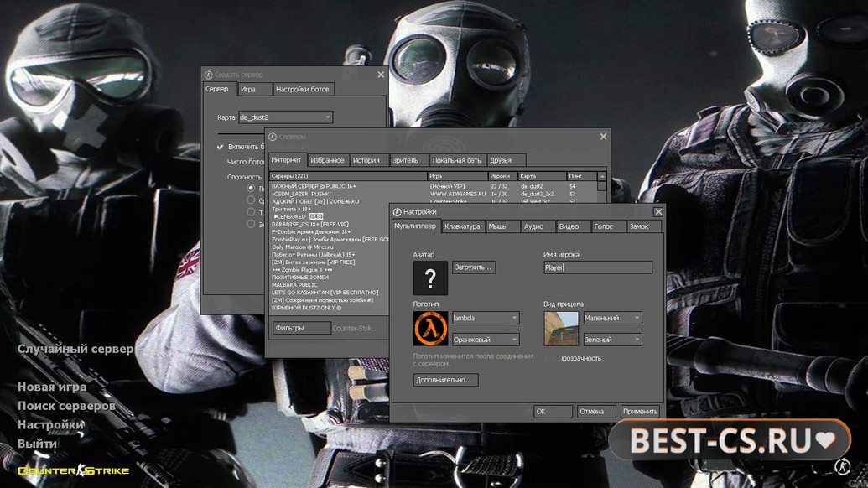Open the Фильтры button in Servers window

(301, 328)
